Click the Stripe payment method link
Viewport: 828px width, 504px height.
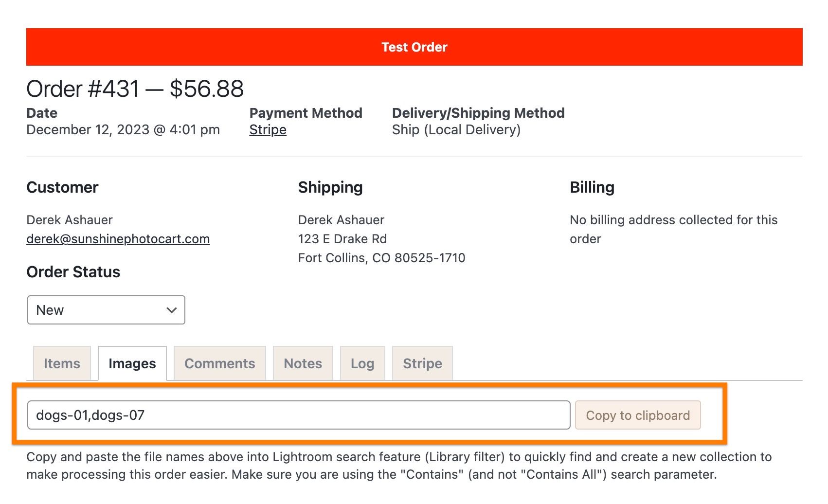click(x=268, y=130)
